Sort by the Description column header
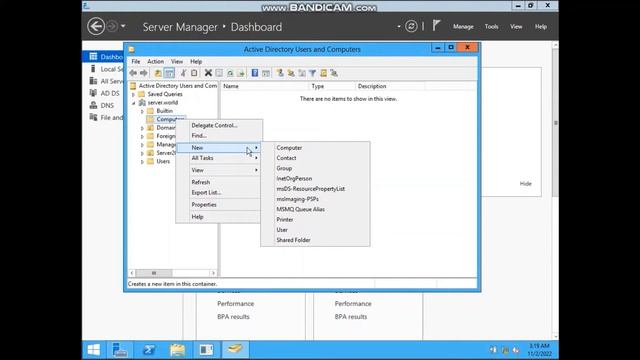This screenshot has width=640, height=360. pyautogui.click(x=390, y=86)
